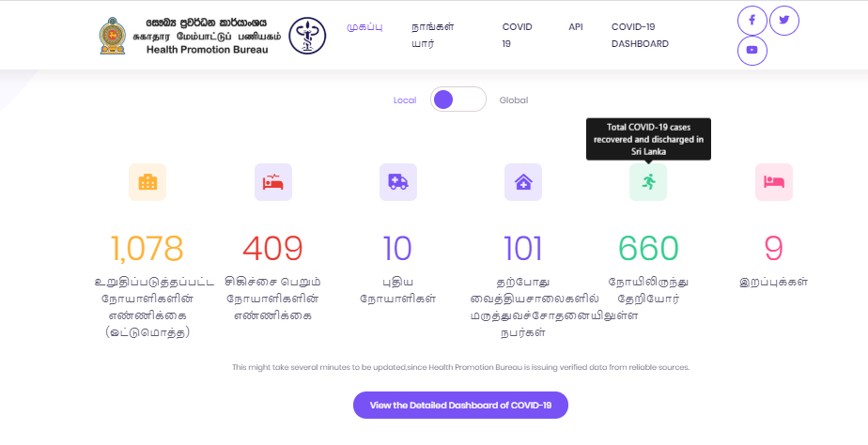868x445 pixels.
Task: Click the green running person recovered icon
Action: 648,182
